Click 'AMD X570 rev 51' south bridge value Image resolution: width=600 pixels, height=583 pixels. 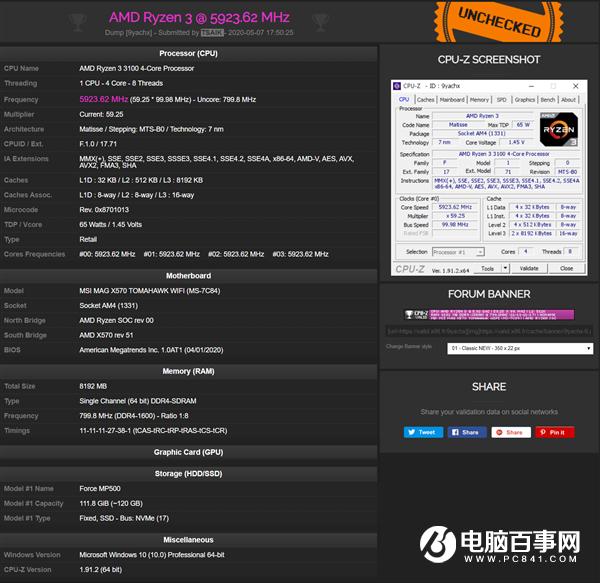point(106,335)
